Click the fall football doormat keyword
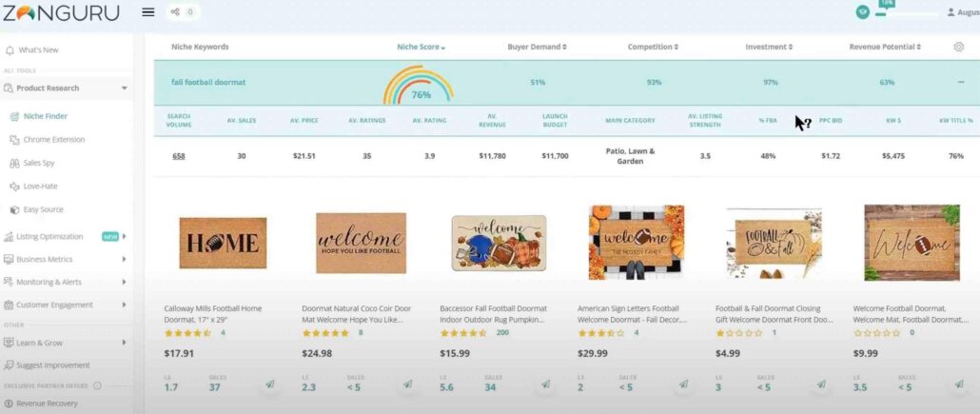This screenshot has height=414, width=980. click(x=208, y=83)
